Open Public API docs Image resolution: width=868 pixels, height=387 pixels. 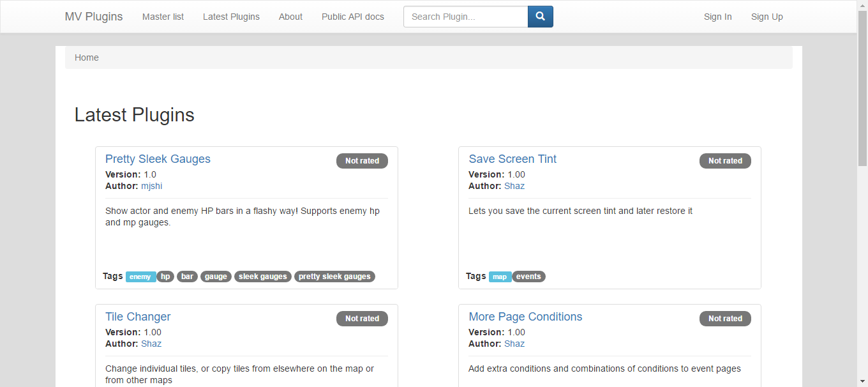pyautogui.click(x=353, y=17)
